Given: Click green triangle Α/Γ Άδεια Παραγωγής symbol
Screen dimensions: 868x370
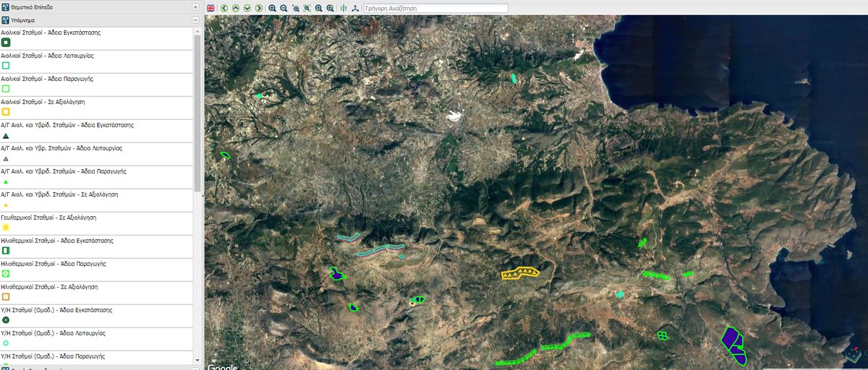Looking at the screenshot, I should pos(6,182).
